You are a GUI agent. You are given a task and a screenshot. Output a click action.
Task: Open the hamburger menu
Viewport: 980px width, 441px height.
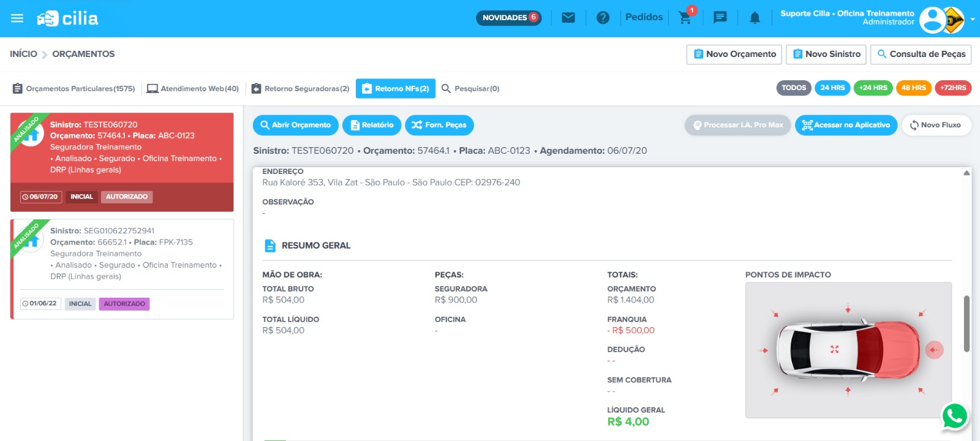[x=17, y=18]
